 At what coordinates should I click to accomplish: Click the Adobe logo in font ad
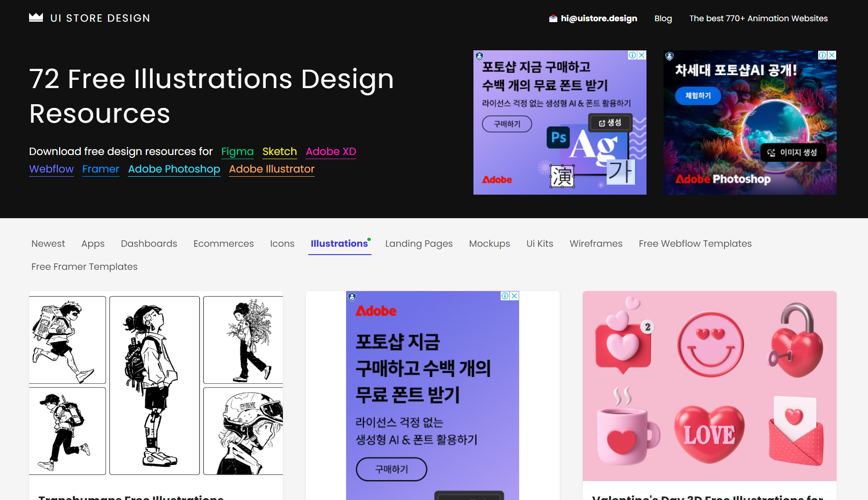coord(497,180)
